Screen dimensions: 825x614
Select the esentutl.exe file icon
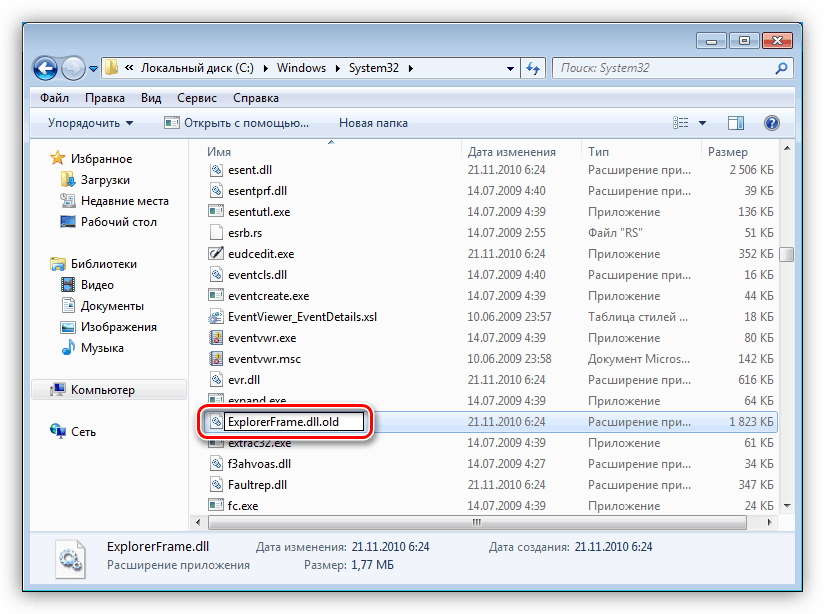tap(216, 212)
